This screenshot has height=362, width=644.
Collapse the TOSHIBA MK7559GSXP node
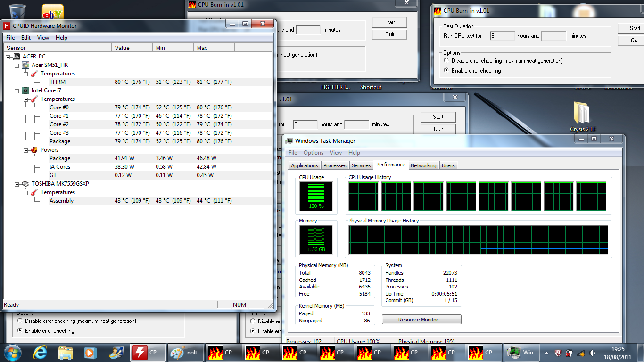17,184
